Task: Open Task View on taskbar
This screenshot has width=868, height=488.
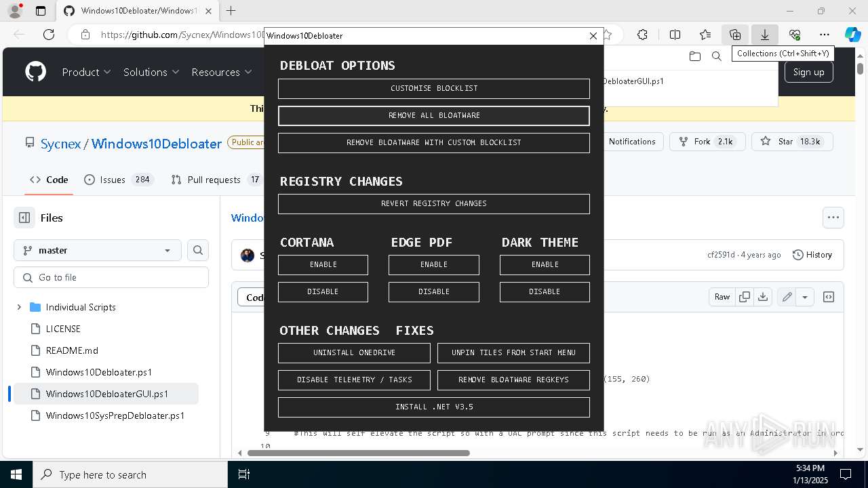Action: point(244,474)
